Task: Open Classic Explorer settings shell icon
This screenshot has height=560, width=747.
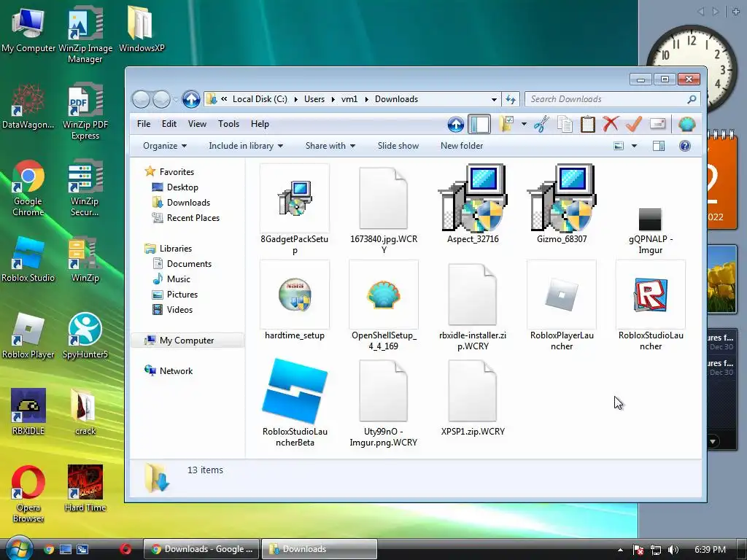Action: [687, 124]
